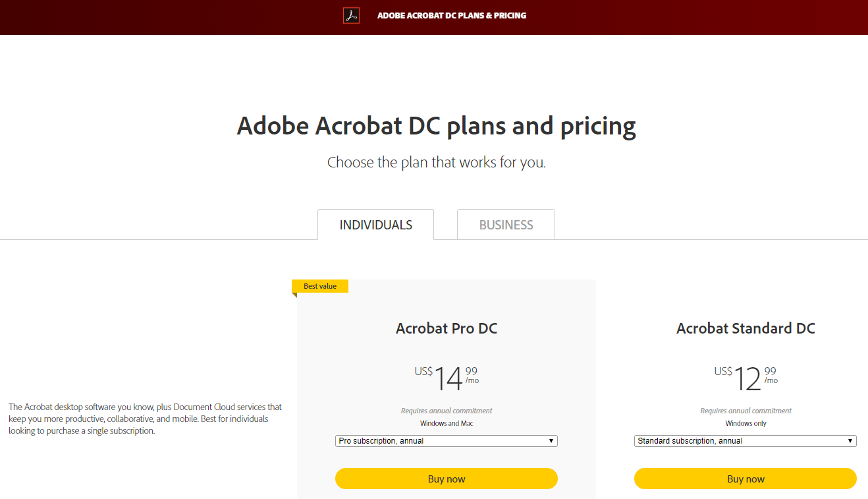Select the INDIVIDUALS tab
The image size is (868, 499).
point(375,224)
